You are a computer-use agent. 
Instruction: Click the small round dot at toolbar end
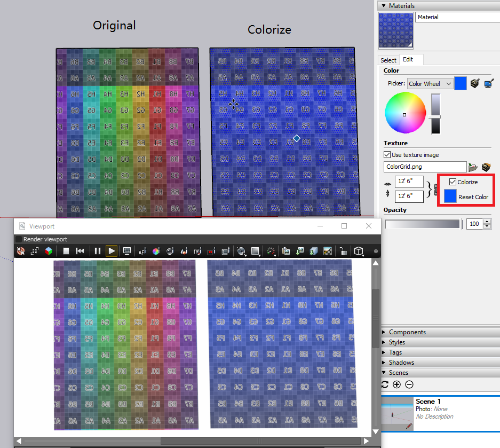click(376, 251)
